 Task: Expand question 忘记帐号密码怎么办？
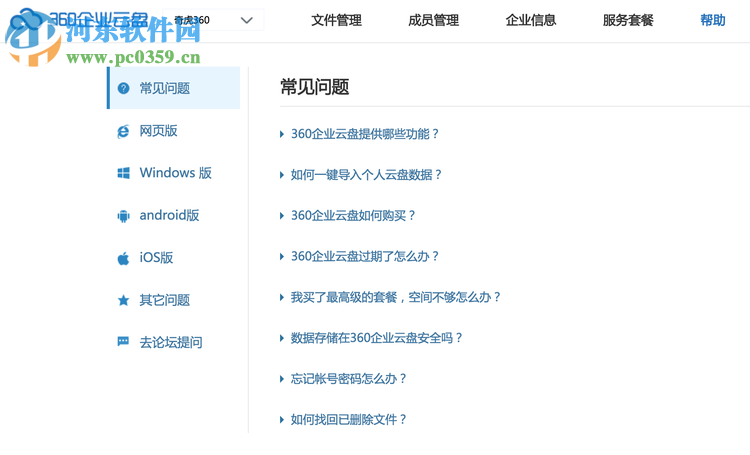[x=349, y=379]
